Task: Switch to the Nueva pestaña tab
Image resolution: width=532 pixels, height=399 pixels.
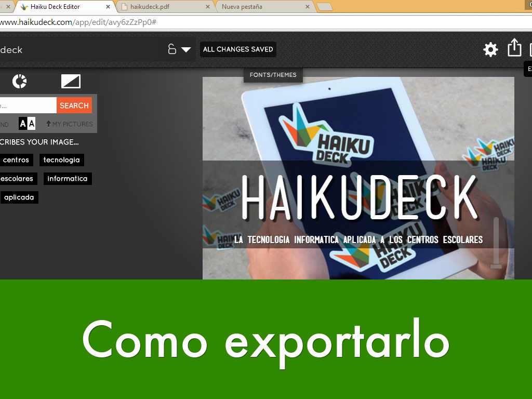Action: 260,7
